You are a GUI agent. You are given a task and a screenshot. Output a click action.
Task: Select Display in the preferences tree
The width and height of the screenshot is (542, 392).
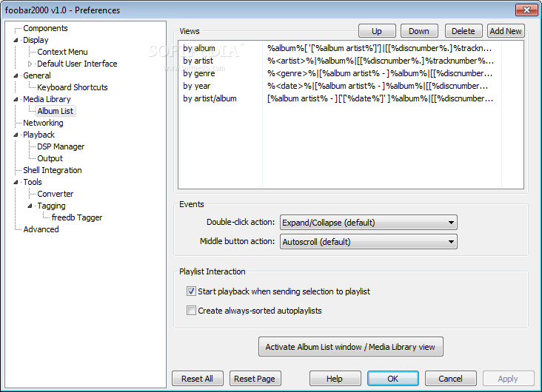tap(36, 40)
